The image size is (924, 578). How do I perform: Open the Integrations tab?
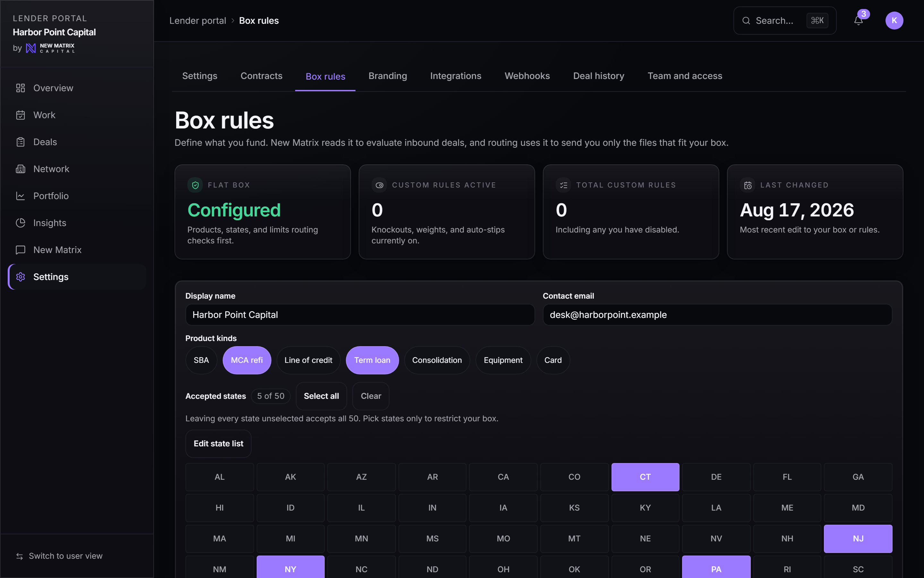click(456, 76)
